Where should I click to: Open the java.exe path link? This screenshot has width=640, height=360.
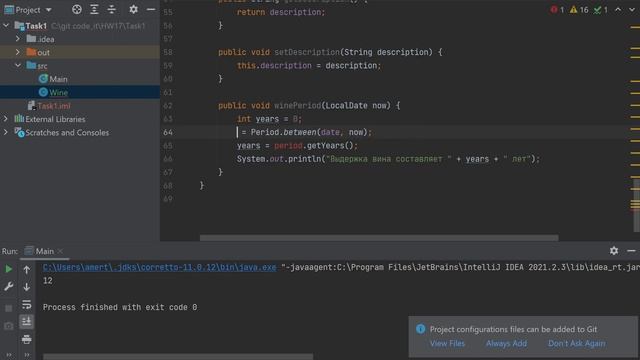(x=160, y=267)
